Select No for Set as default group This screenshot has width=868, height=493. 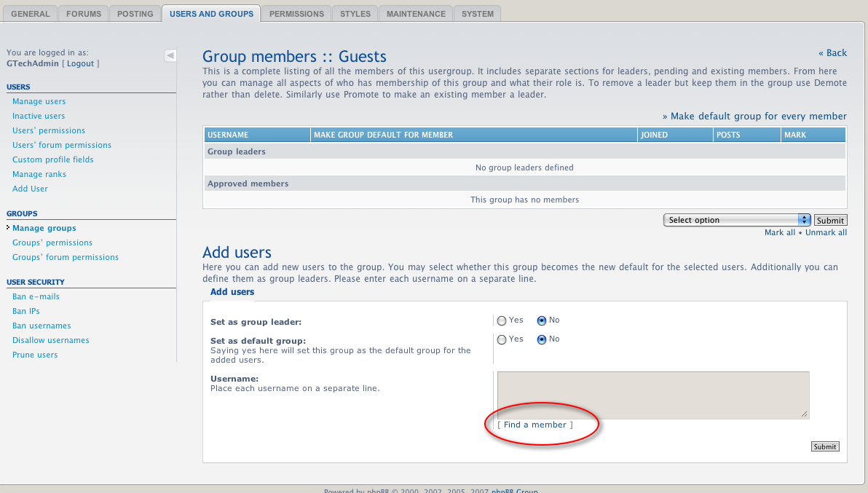(541, 340)
